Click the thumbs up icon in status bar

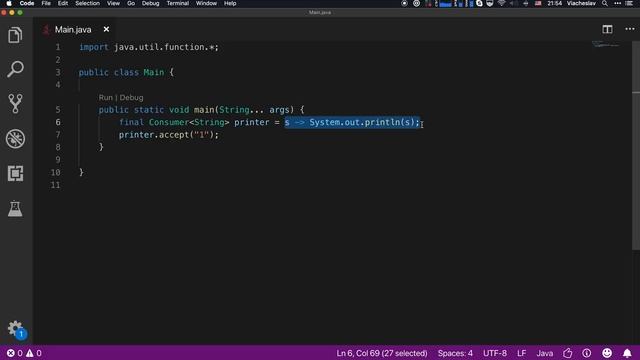[x=567, y=353]
